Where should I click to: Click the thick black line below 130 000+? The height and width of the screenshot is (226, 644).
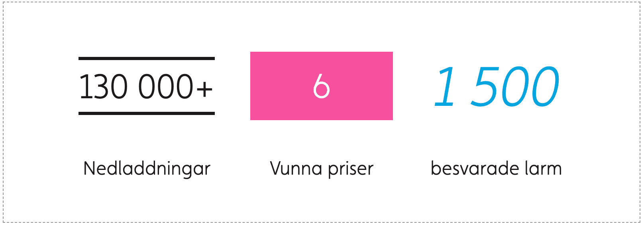[x=147, y=113]
